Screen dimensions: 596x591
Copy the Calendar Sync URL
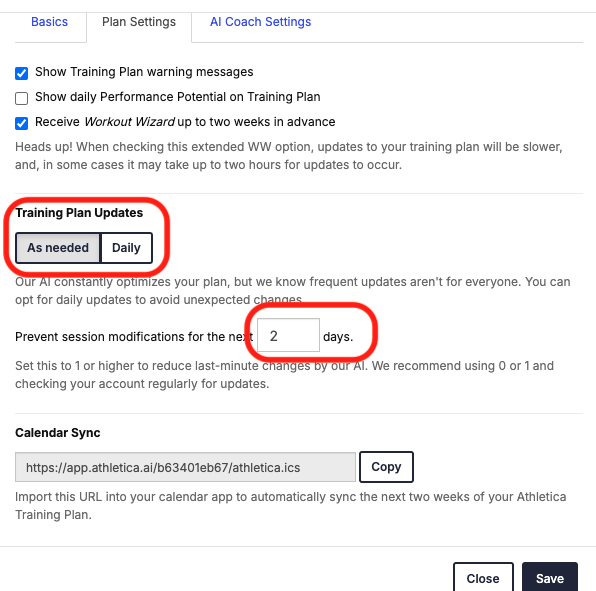tap(386, 467)
